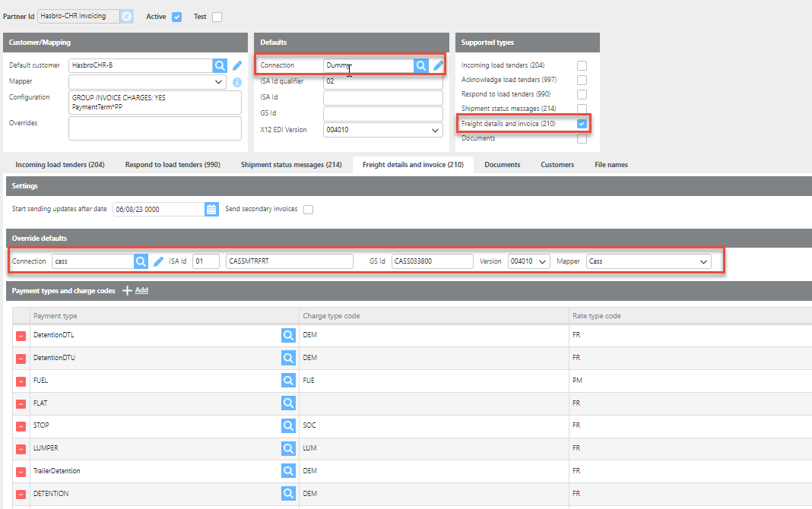Click the search icon next to Default customer

(219, 65)
